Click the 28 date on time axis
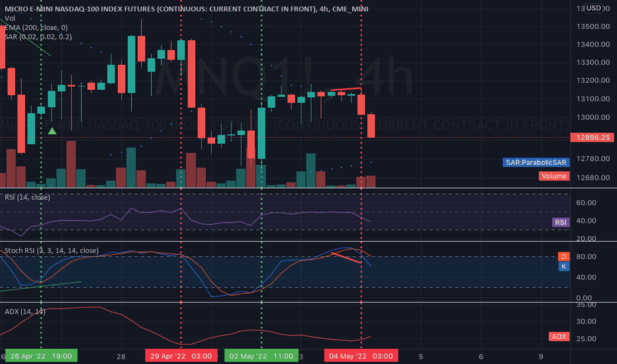This screenshot has width=617, height=364. pos(120,357)
